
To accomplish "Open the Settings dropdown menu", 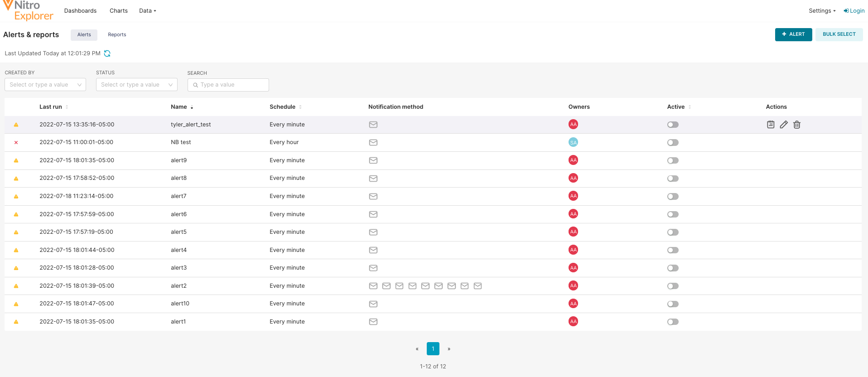I will click(822, 11).
